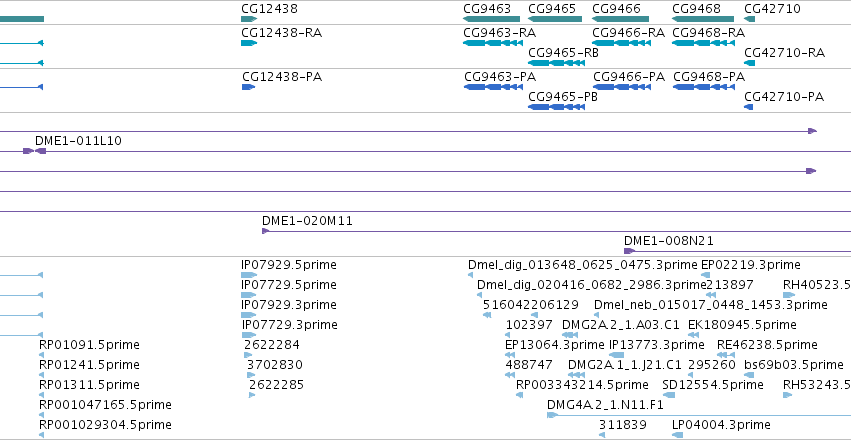Click the DME1-011L10 clone label
The image size is (851, 440).
point(78,141)
